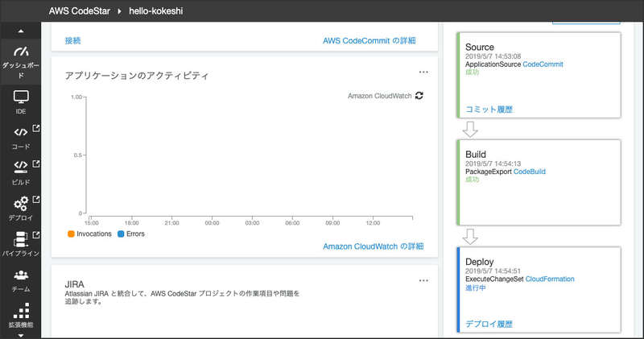
Task: Toggle the orange Invocations legend swatch
Action: 71,234
